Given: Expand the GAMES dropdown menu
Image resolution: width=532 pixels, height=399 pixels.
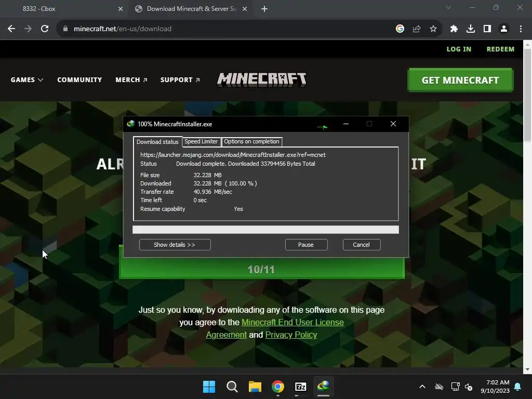Looking at the screenshot, I should click(x=27, y=79).
